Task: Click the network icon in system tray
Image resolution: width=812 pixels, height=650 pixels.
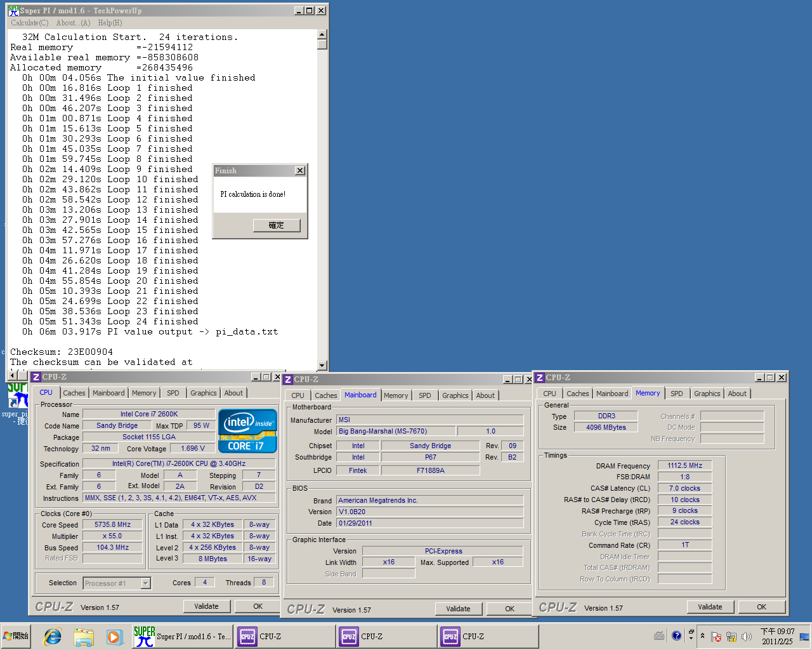Action: [x=731, y=636]
